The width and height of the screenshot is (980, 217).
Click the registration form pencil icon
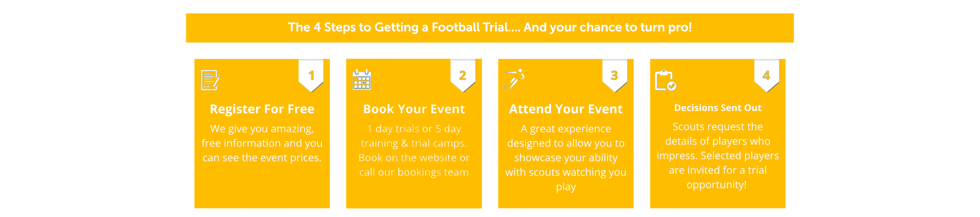pos(211,80)
